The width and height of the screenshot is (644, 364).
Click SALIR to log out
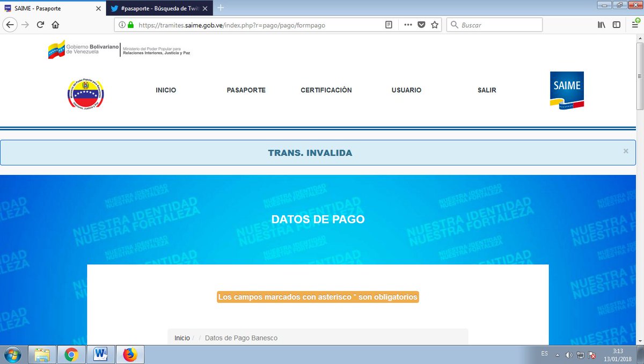[487, 90]
